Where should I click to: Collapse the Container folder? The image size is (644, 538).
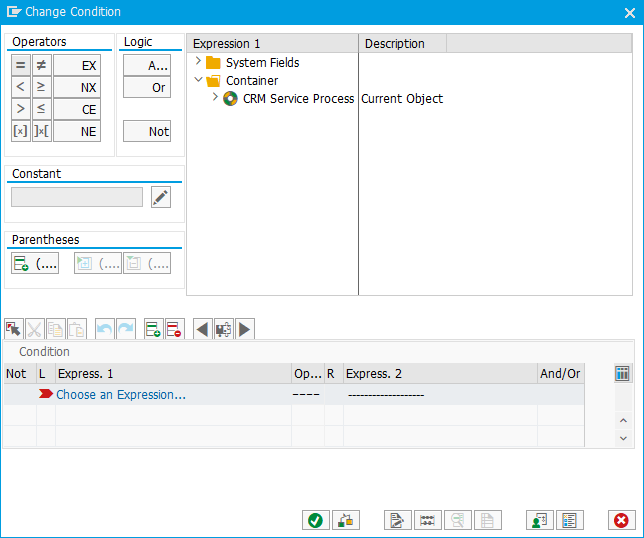tap(198, 80)
